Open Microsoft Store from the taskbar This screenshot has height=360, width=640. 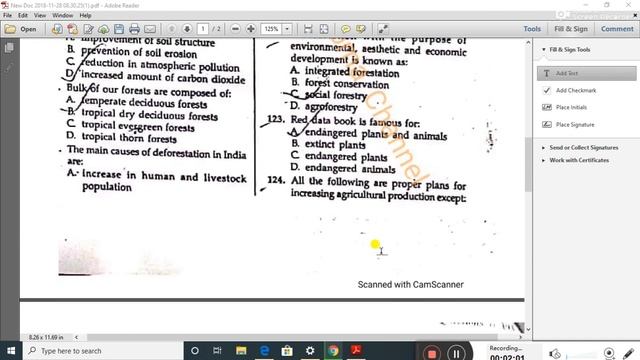click(287, 351)
